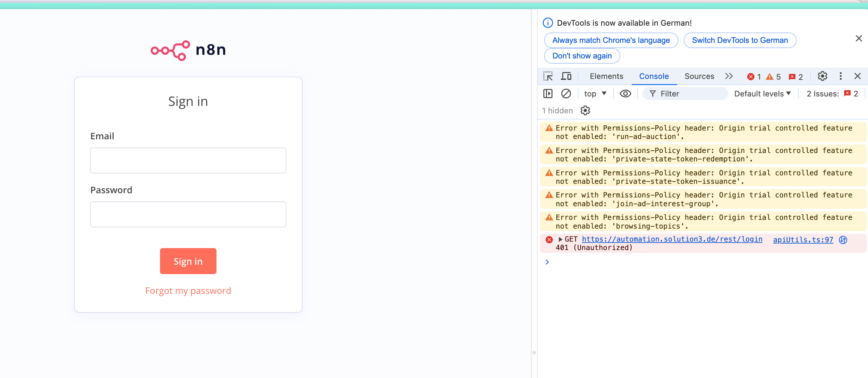868x378 pixels.
Task: Expand the GET request error details
Action: pyautogui.click(x=560, y=239)
